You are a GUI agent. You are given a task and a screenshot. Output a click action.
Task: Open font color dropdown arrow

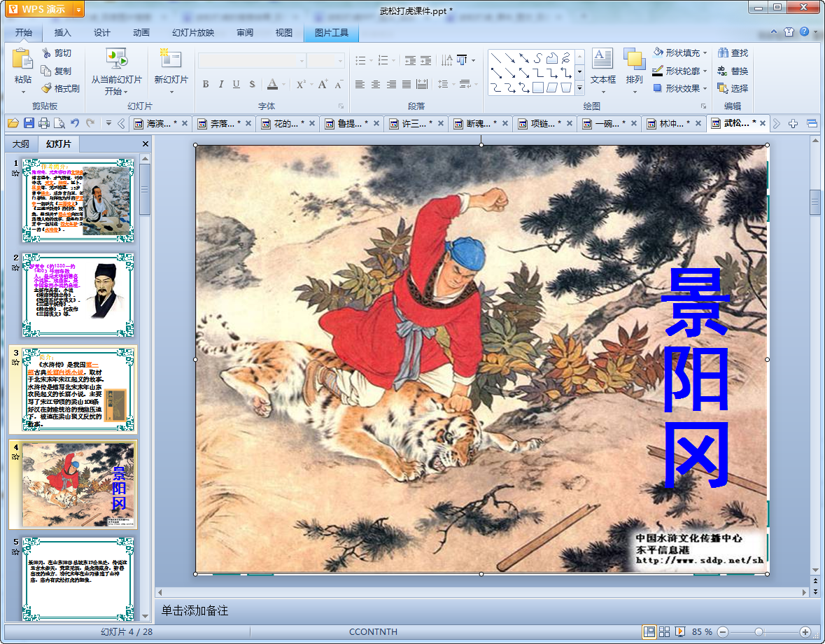[283, 84]
